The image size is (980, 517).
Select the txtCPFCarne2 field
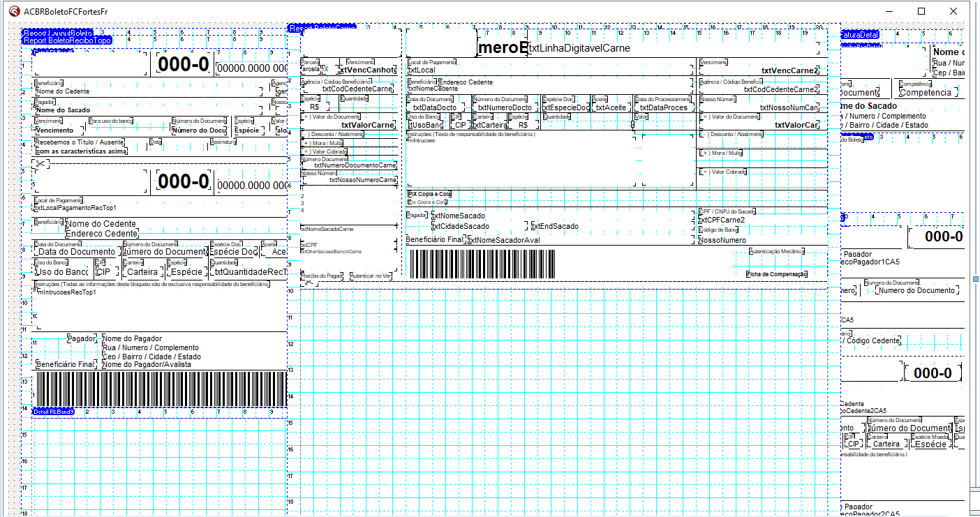tap(722, 220)
